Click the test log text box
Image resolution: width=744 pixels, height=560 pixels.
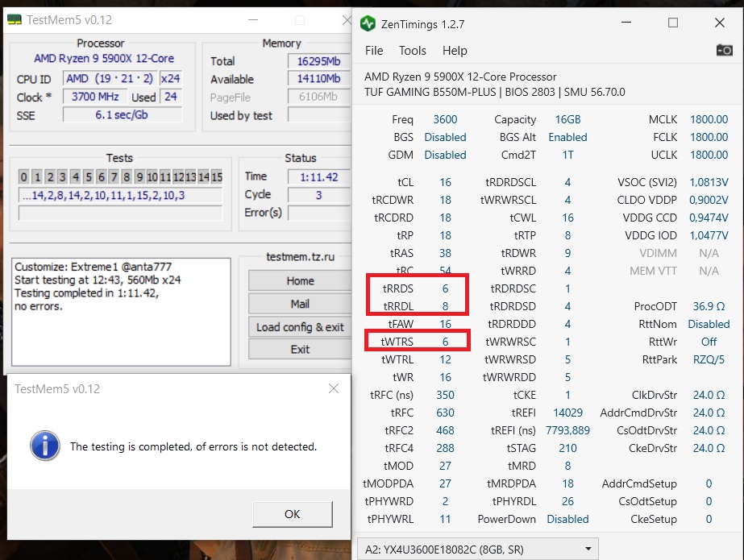[x=121, y=312]
